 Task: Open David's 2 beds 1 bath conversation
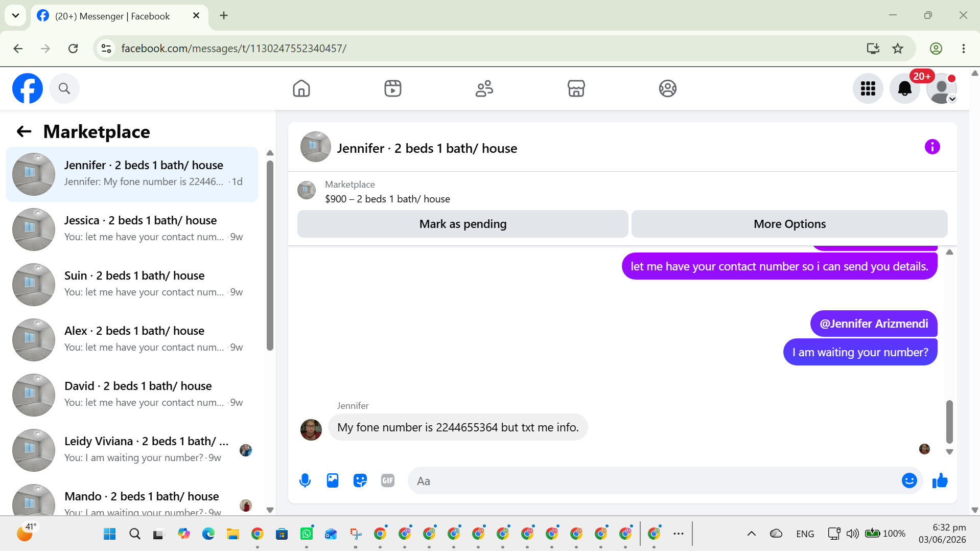click(132, 395)
